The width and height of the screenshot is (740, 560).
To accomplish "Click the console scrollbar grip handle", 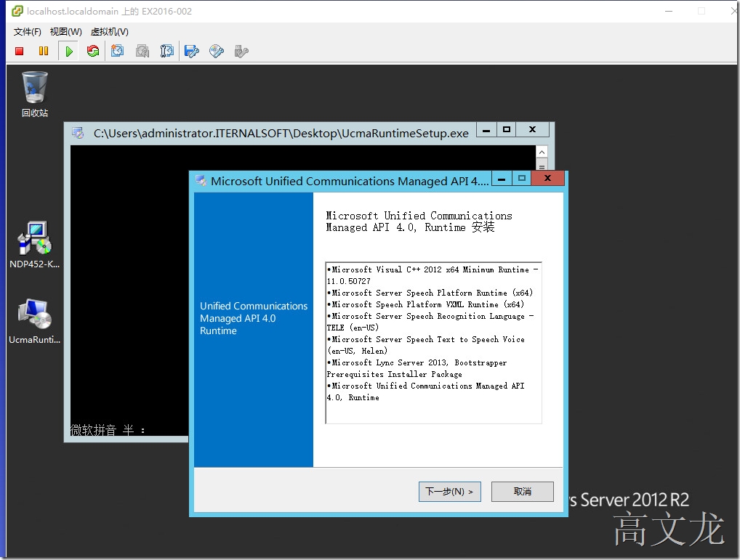I will click(x=542, y=166).
